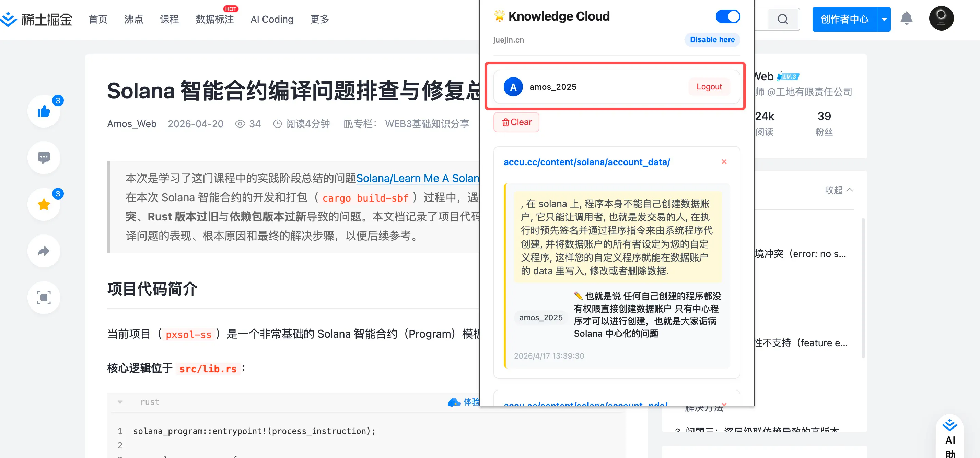The image size is (980, 458).
Task: Click the Knowledge Cloud title
Action: tap(559, 16)
